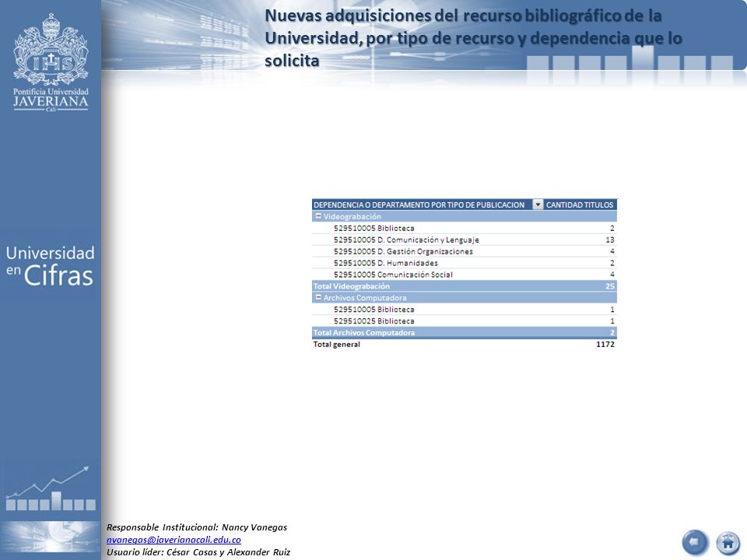Screen dimensions: 747x560
Task: Go back with the back arrow button
Action: tap(695, 542)
